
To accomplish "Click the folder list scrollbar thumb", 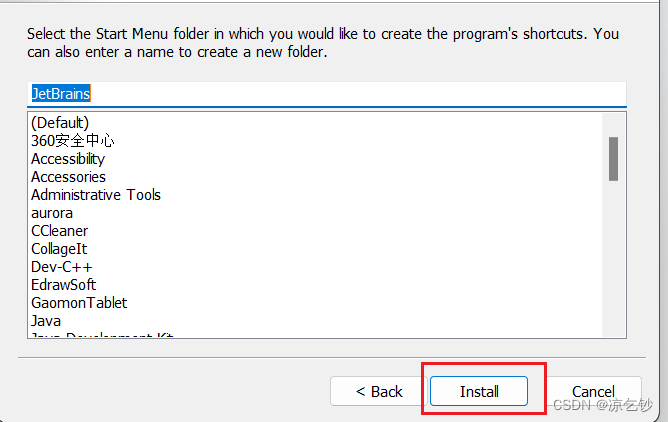I will click(613, 159).
